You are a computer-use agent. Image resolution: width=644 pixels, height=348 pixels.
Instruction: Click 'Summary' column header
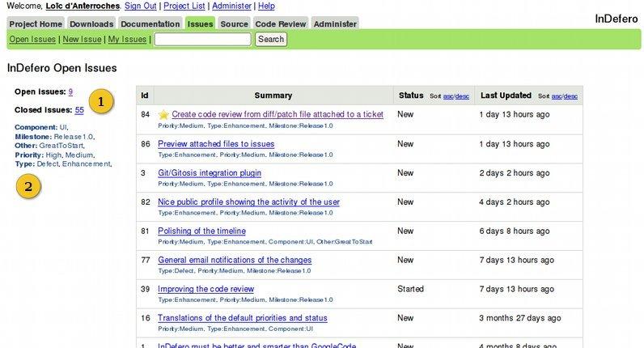[273, 95]
